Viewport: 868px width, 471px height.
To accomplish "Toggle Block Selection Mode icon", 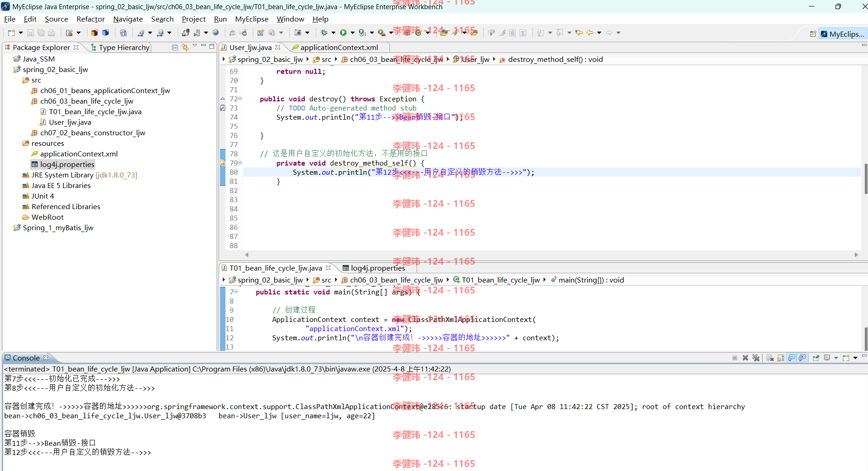I will (512, 33).
